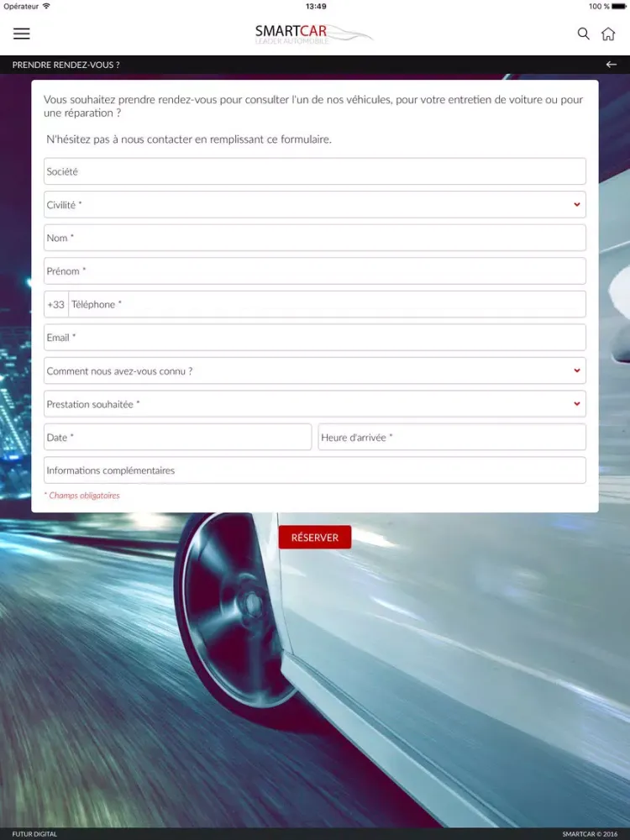Screen dimensions: 630x840
Task: Open 'Comment nous avez-vous connu ?' dropdown
Action: [315, 370]
